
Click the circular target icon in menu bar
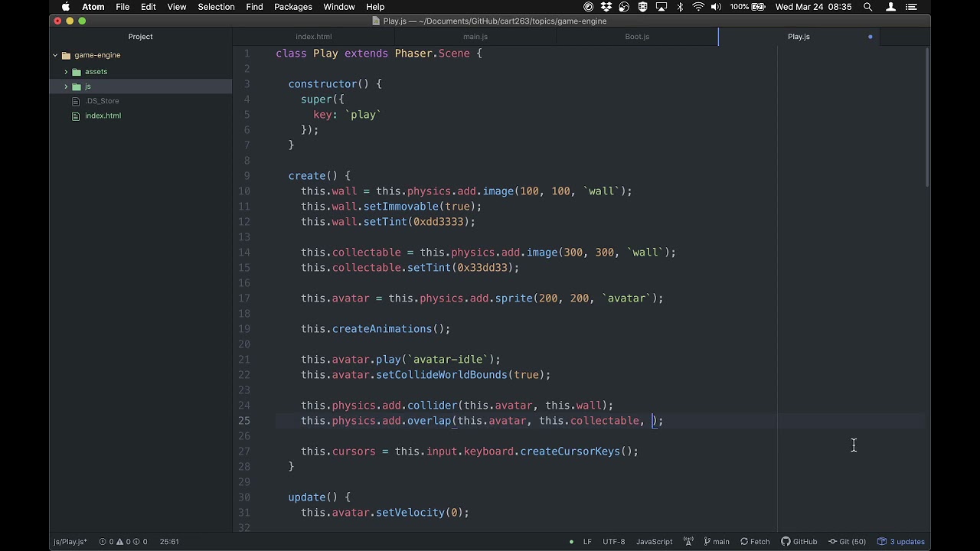[588, 7]
